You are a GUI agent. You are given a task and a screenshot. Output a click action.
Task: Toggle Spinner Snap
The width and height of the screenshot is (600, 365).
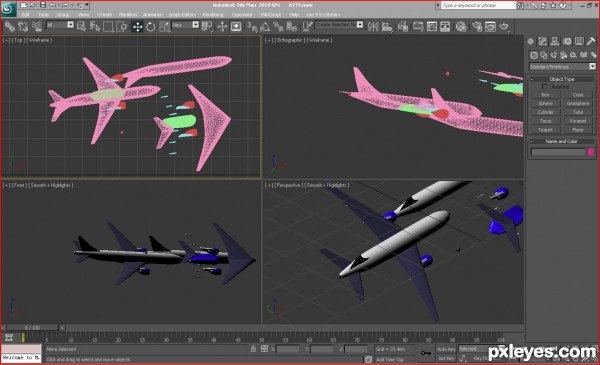pyautogui.click(x=292, y=26)
